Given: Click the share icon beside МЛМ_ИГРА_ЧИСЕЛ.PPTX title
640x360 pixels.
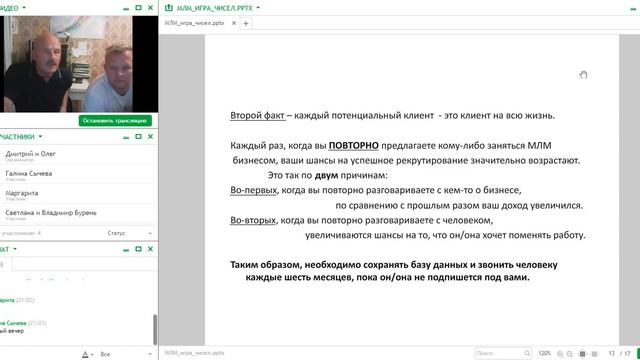Looking at the screenshot, I should point(169,8).
